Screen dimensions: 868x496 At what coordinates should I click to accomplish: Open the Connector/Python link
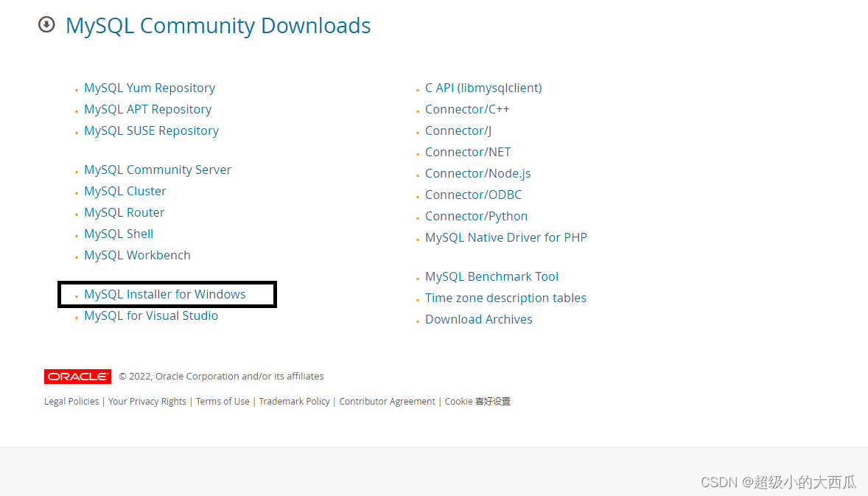(x=476, y=216)
